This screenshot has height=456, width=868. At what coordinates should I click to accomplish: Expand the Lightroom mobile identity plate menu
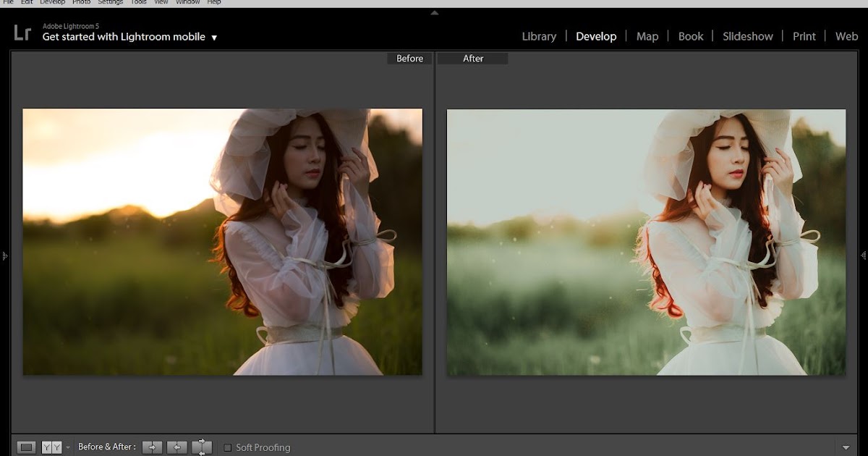214,38
